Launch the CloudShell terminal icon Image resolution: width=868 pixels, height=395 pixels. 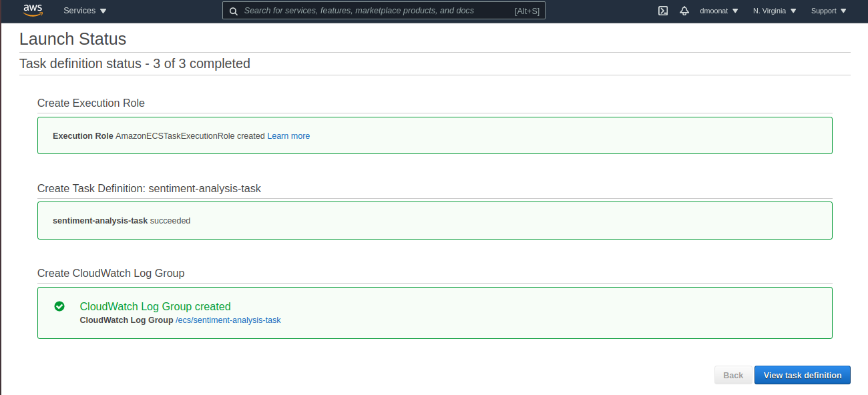click(663, 11)
